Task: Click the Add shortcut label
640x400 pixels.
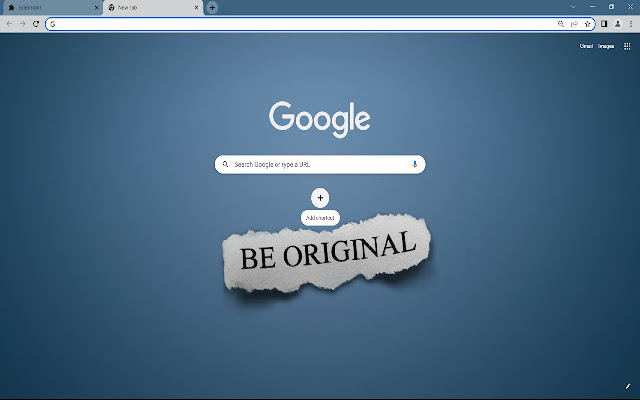Action: point(320,218)
